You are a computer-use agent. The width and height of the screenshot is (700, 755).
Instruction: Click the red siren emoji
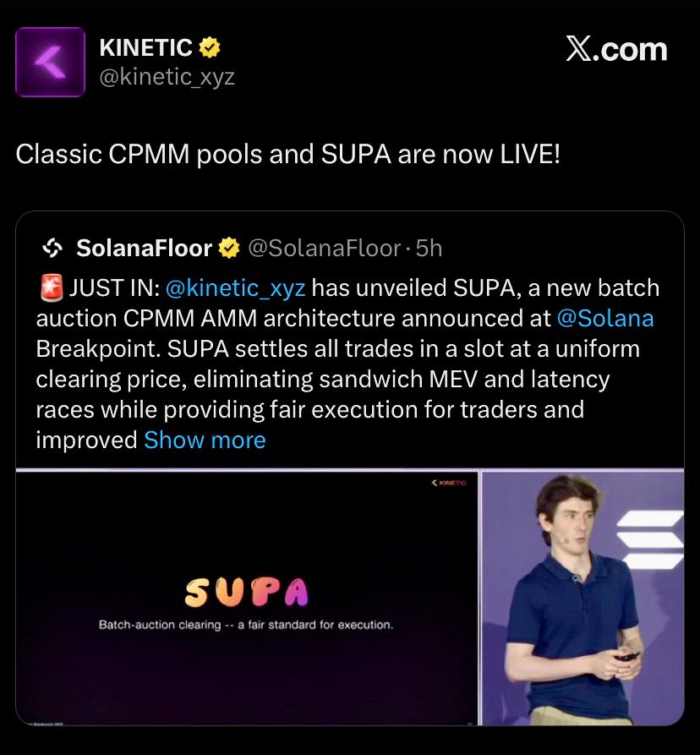coord(51,288)
